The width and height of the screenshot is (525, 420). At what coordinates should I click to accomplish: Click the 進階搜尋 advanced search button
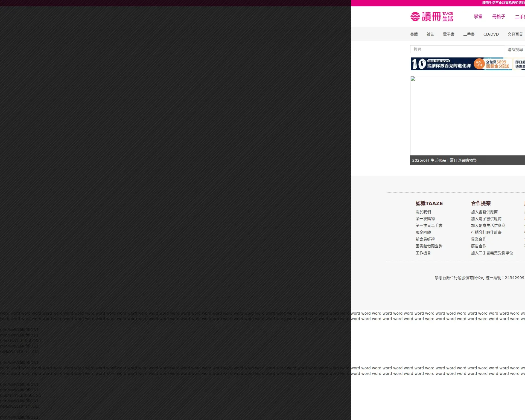pyautogui.click(x=515, y=50)
